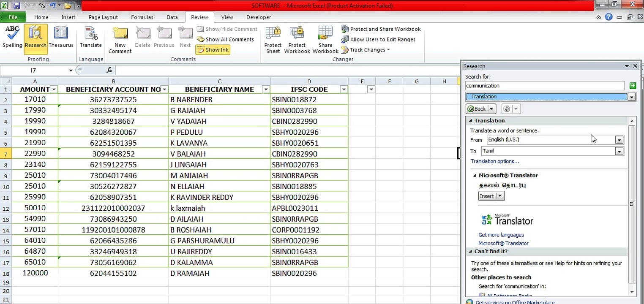The height and width of the screenshot is (304, 644).
Task: Go to the Previous comment
Action: pyautogui.click(x=164, y=38)
